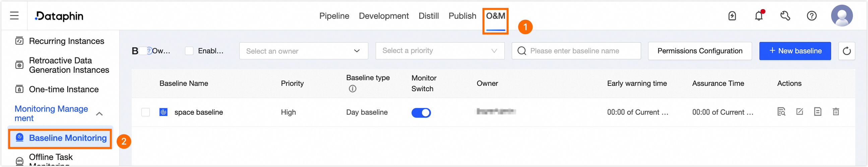Open Recurring Instances in the sidebar
Image resolution: width=868 pixels, height=167 pixels.
[66, 41]
